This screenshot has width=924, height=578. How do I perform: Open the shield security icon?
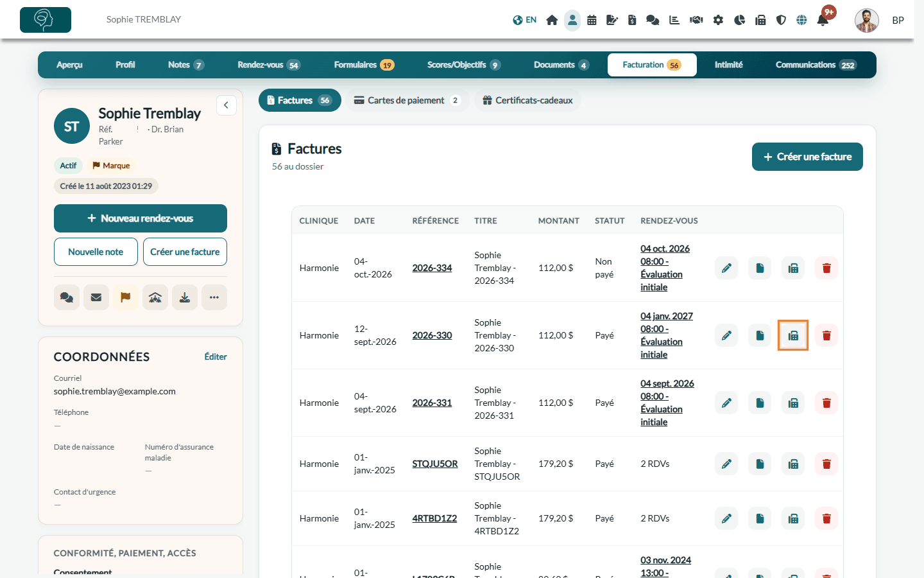coord(781,20)
